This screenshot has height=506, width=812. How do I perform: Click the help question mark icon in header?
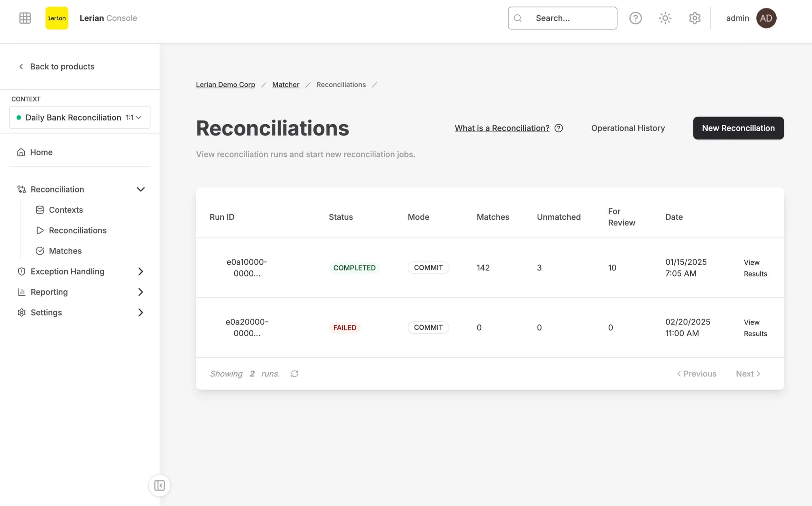(x=635, y=18)
